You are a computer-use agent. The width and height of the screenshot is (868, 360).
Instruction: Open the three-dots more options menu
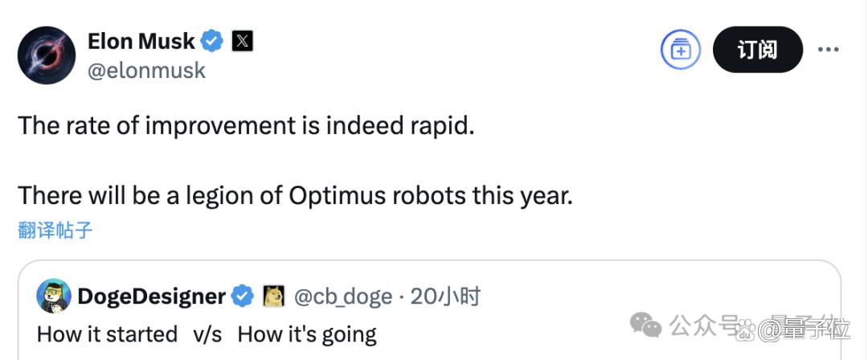(828, 50)
